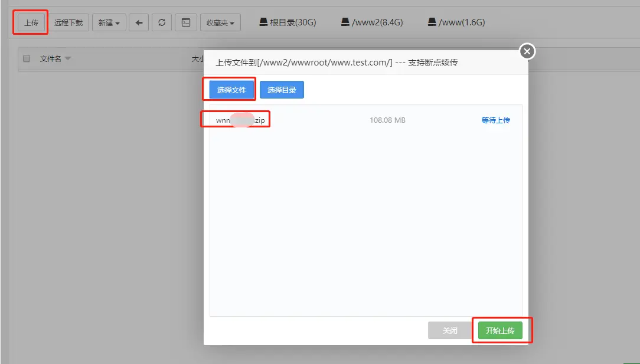Close upload dialog with the X icon
This screenshot has height=364, width=640.
click(x=527, y=52)
